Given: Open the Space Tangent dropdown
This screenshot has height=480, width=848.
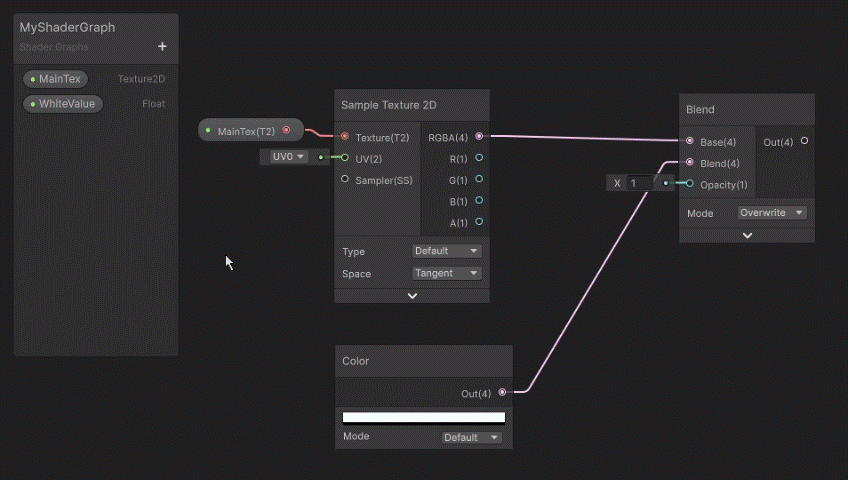Looking at the screenshot, I should 447,273.
